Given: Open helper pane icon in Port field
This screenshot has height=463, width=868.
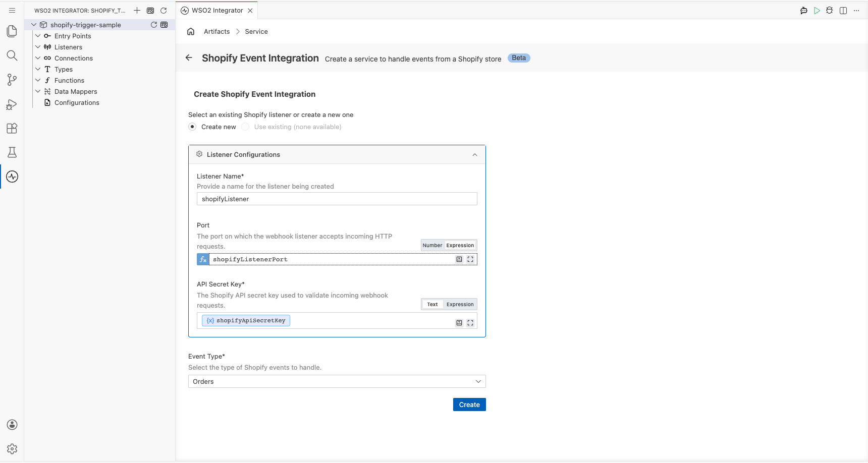Looking at the screenshot, I should coord(459,259).
